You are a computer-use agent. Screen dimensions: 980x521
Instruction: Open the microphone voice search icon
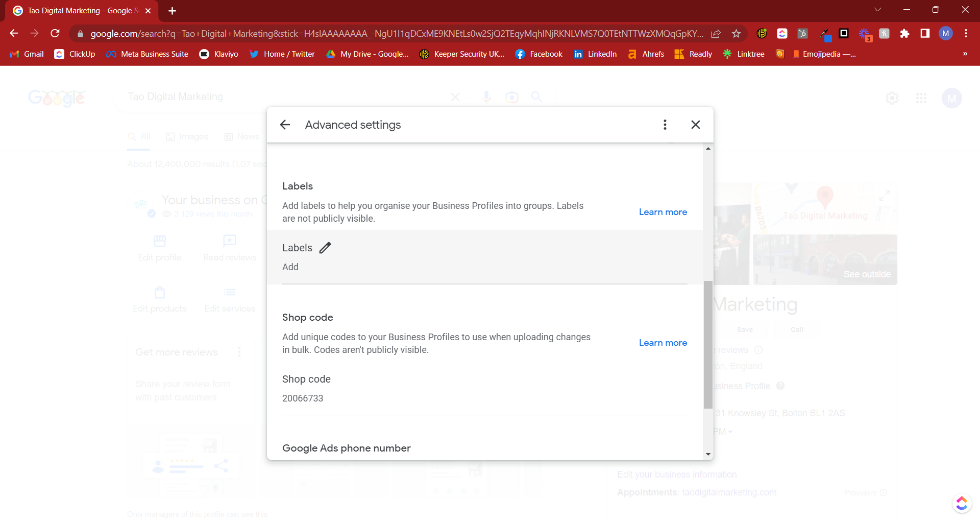tap(487, 97)
